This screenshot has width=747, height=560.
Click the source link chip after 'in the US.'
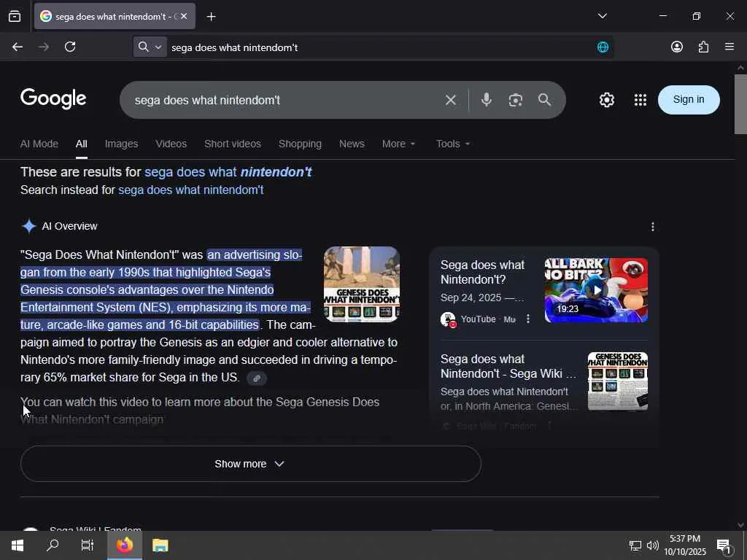tap(257, 378)
